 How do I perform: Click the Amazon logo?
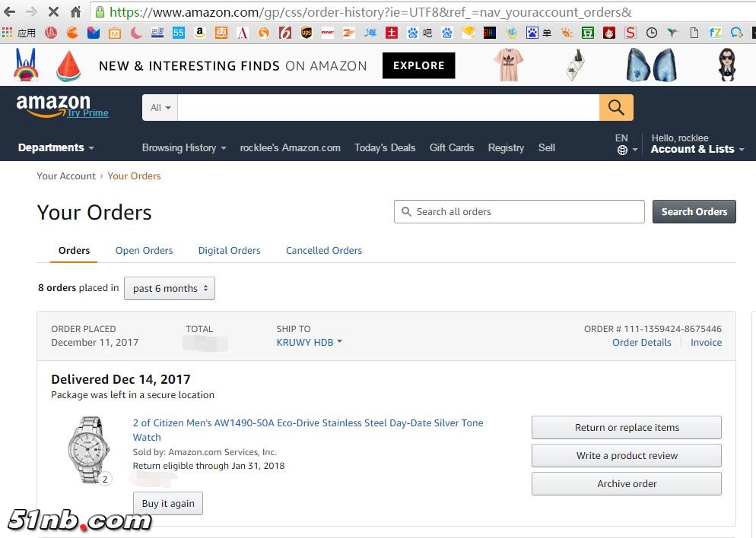tap(53, 106)
